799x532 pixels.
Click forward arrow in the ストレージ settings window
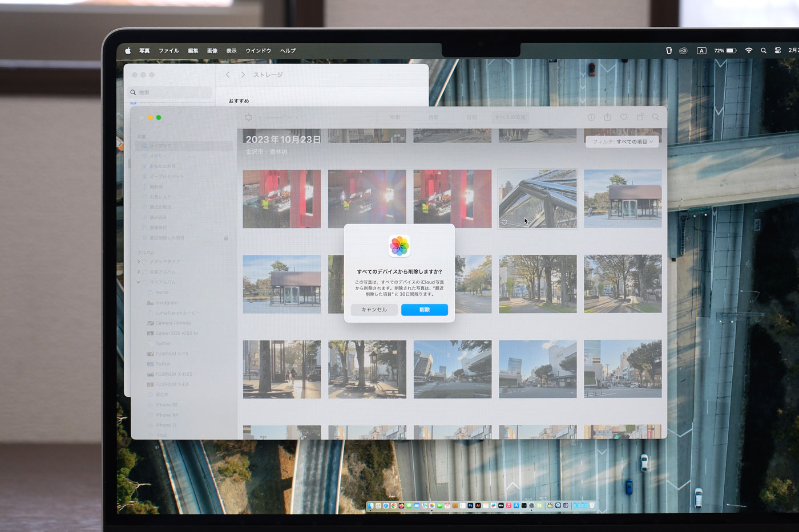pyautogui.click(x=243, y=75)
